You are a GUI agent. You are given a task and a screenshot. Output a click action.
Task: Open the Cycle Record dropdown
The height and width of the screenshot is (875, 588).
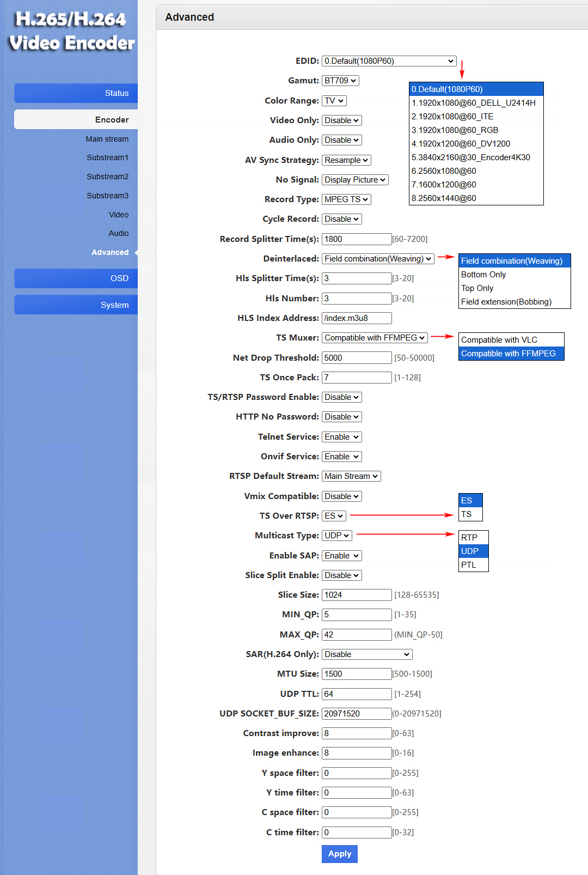[342, 219]
